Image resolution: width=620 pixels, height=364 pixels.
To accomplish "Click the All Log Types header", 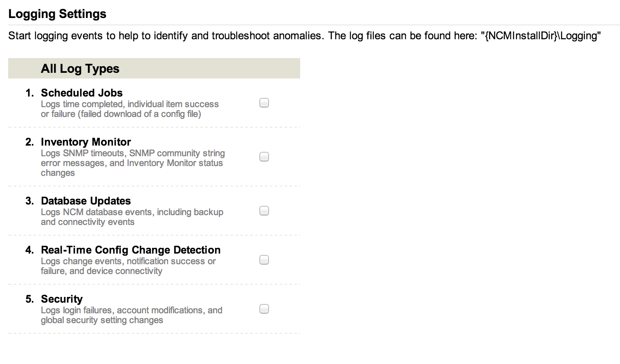I will point(80,69).
